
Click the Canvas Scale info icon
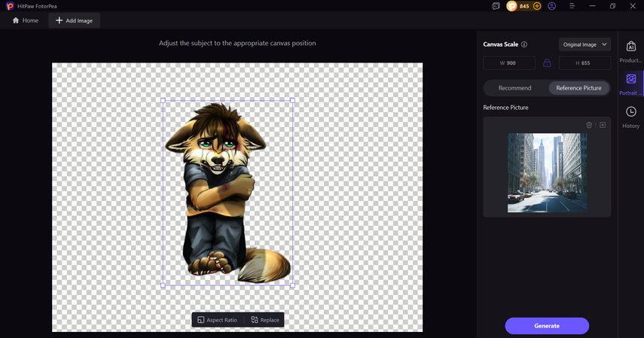point(524,44)
